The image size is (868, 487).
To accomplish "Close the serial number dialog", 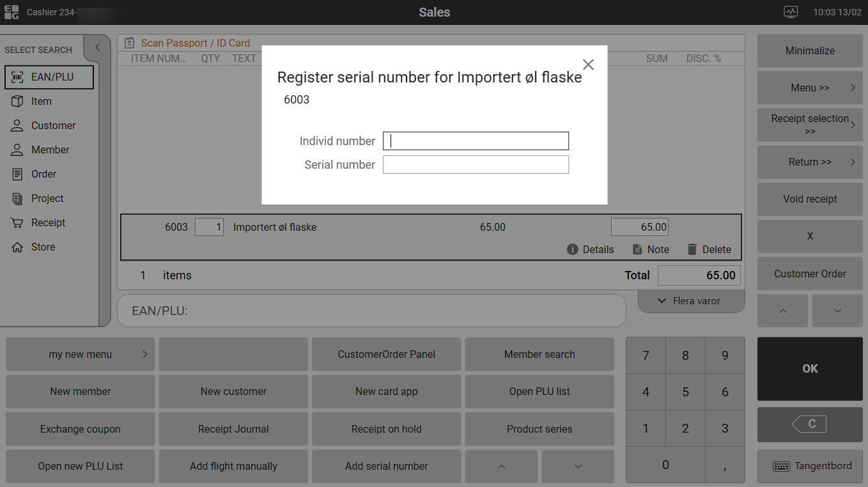I will tap(588, 65).
